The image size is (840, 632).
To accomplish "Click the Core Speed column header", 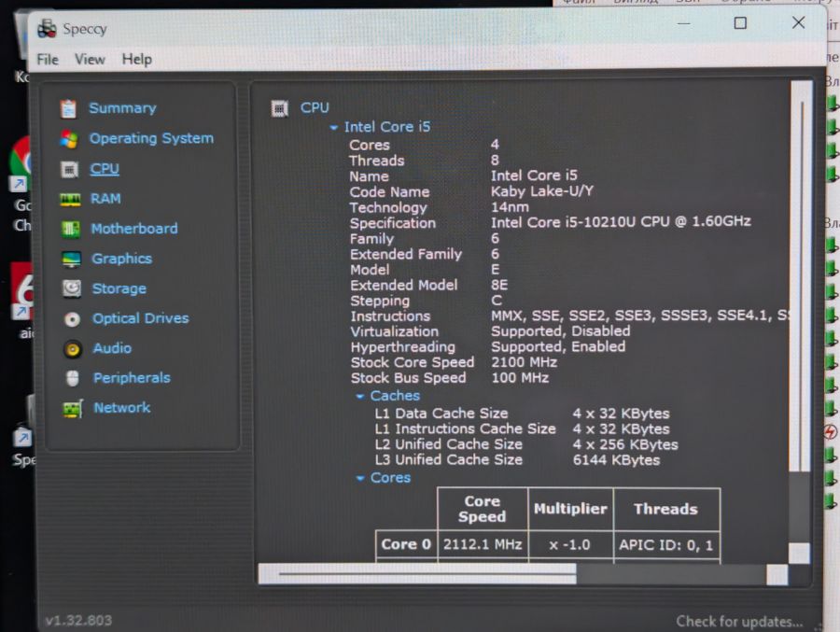I will (483, 509).
